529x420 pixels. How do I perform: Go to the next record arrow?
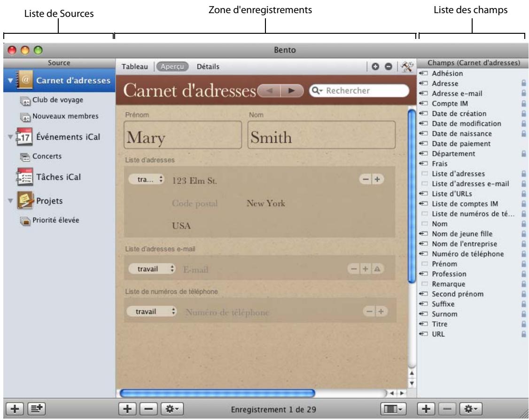292,91
